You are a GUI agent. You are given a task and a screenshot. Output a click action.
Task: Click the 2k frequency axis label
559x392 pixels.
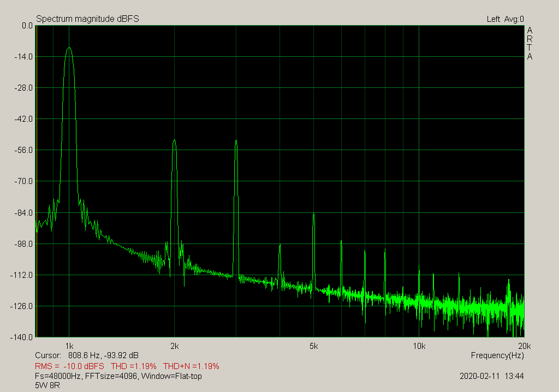tap(174, 346)
